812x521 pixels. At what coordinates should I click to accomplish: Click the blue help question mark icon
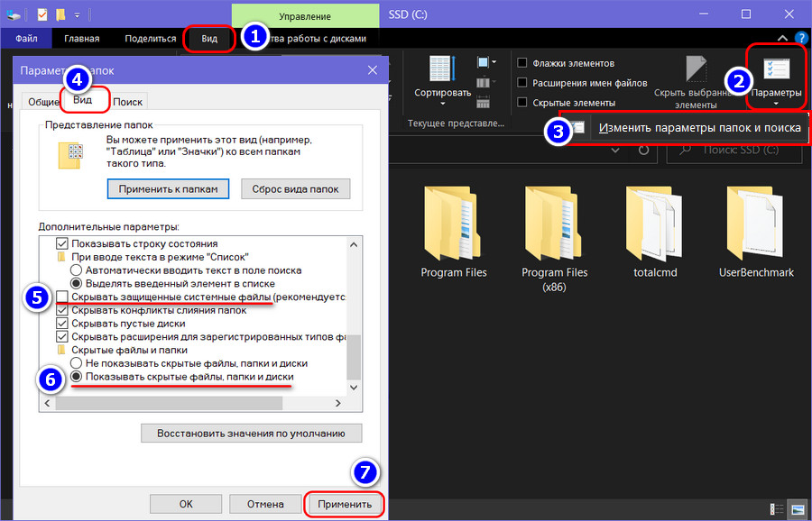(x=801, y=39)
